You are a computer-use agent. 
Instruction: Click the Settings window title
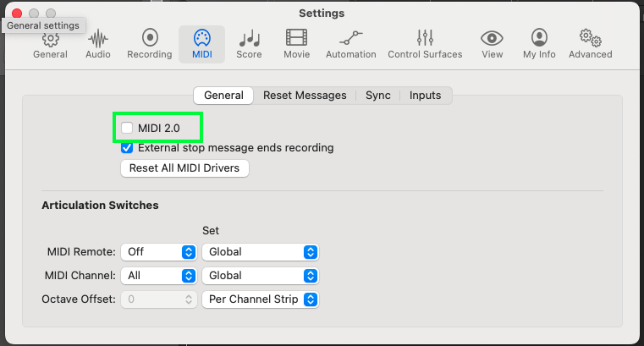tap(322, 14)
